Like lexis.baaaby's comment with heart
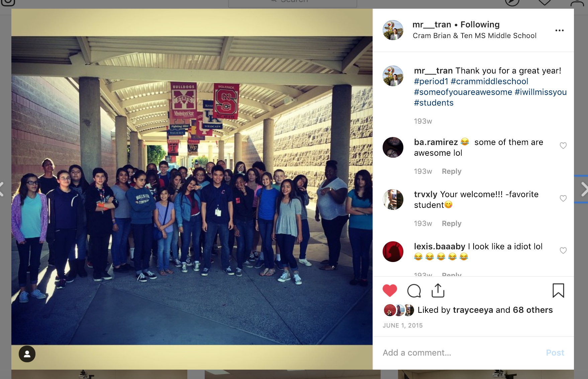This screenshot has width=588, height=379. pyautogui.click(x=563, y=250)
